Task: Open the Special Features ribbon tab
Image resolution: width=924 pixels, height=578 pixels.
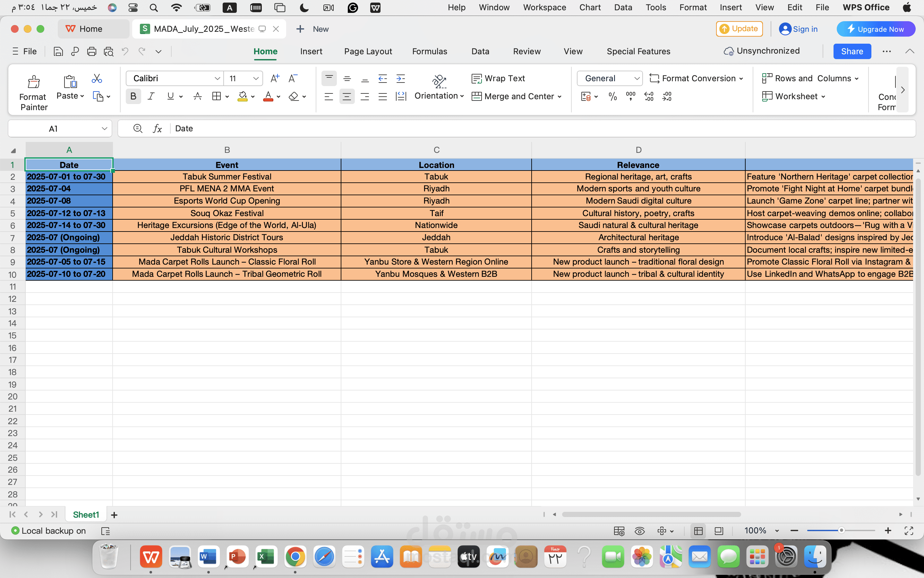Action: tap(638, 51)
